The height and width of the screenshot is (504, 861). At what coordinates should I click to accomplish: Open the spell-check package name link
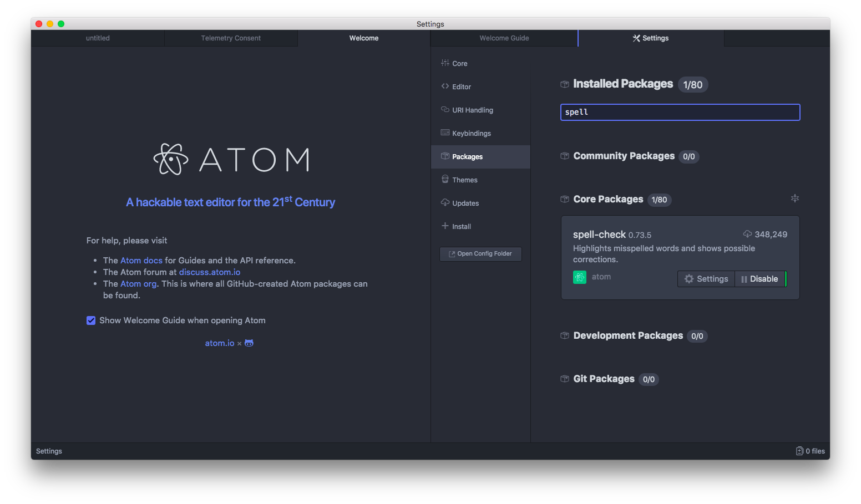[599, 235]
